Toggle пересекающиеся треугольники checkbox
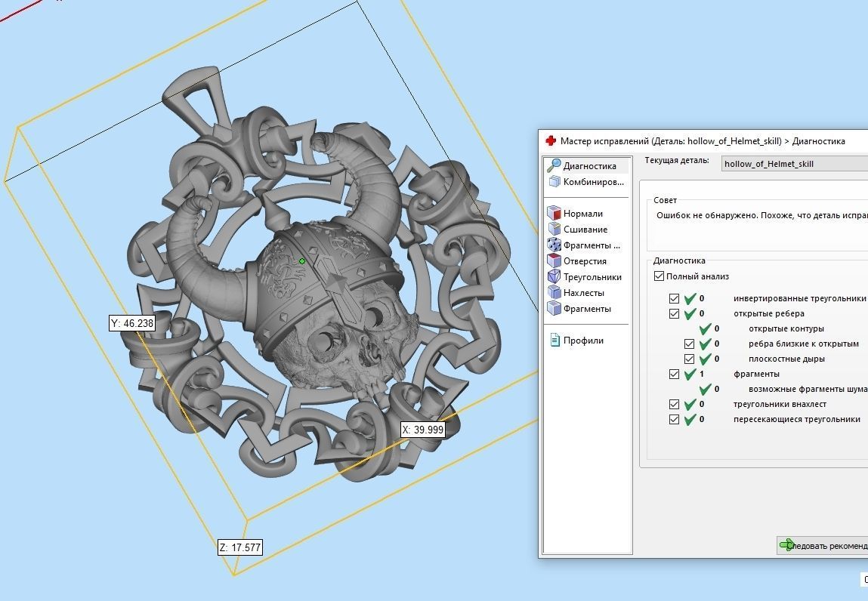Screen dimensions: 868x601 click(x=674, y=420)
